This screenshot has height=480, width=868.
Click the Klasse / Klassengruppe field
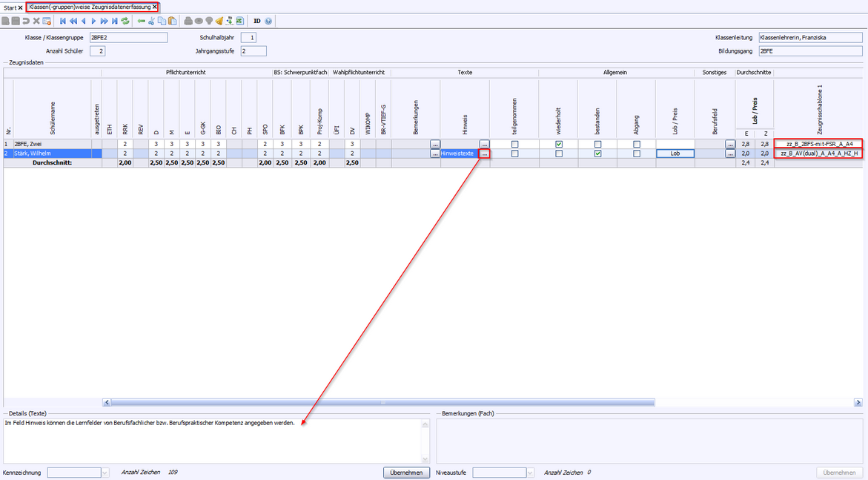128,37
